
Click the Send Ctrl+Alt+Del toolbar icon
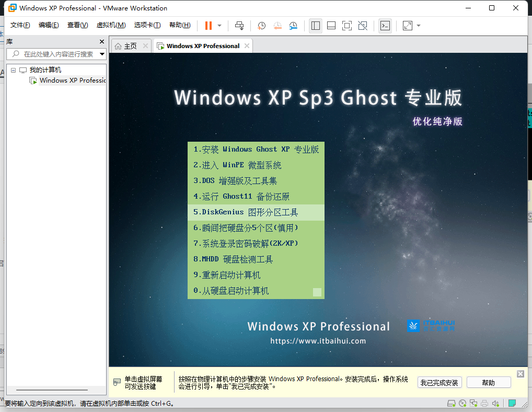239,26
